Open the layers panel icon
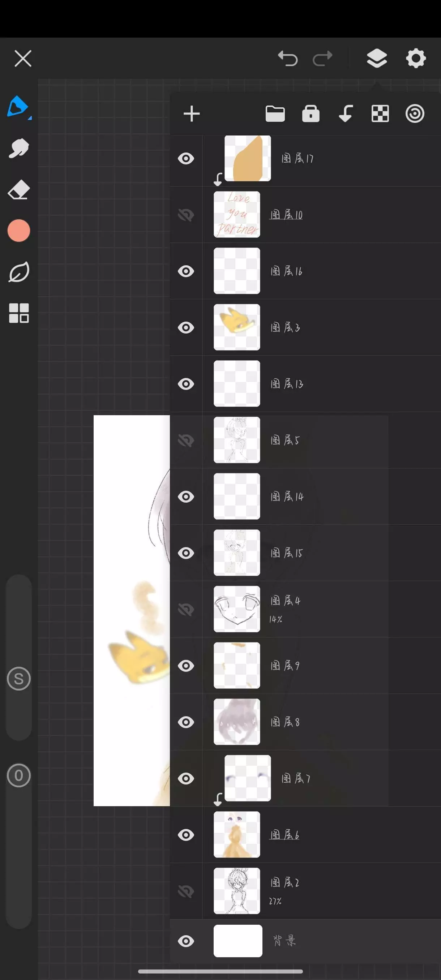This screenshot has width=441, height=980. pos(377,59)
